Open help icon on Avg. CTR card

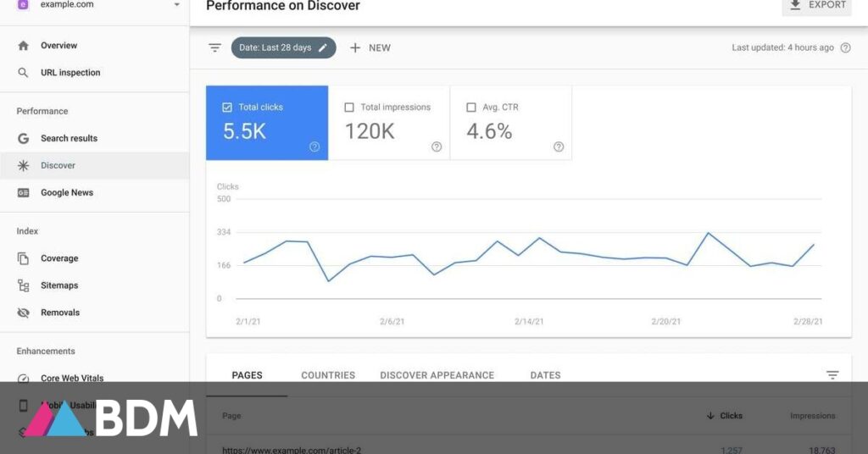559,147
